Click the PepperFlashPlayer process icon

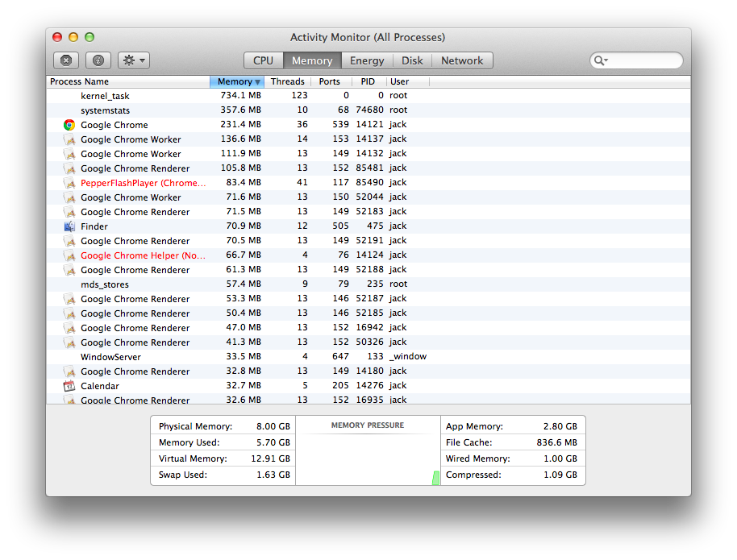pos(69,183)
